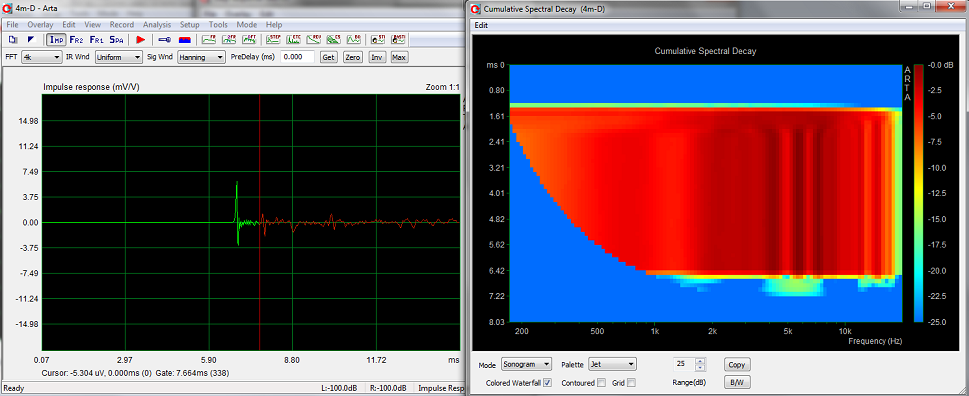Open the FFT analysis icon

pyautogui.click(x=249, y=40)
